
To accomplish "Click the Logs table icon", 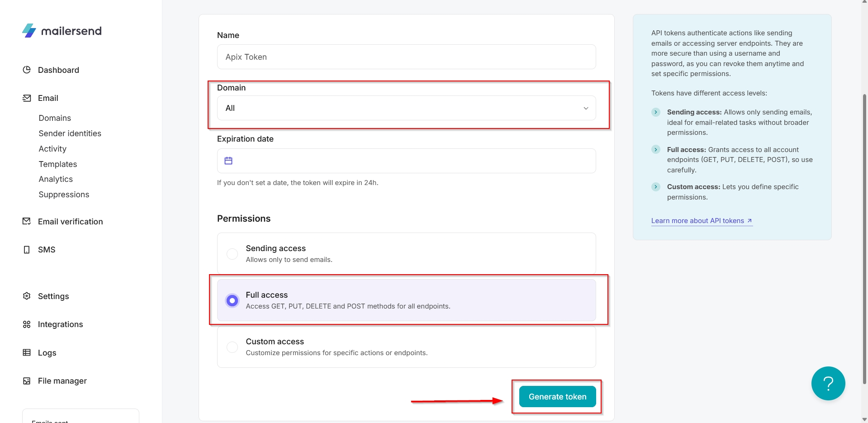I will click(27, 352).
